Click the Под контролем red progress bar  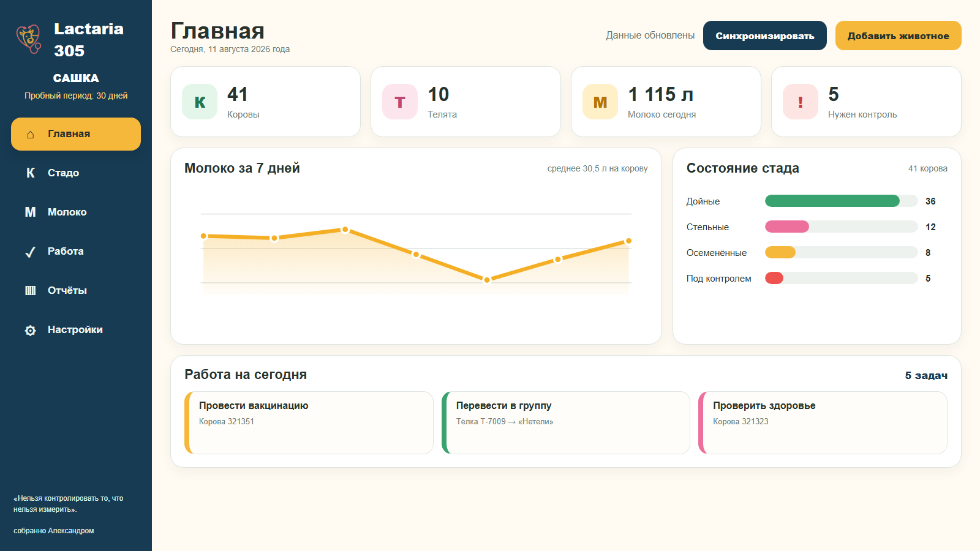click(x=774, y=278)
